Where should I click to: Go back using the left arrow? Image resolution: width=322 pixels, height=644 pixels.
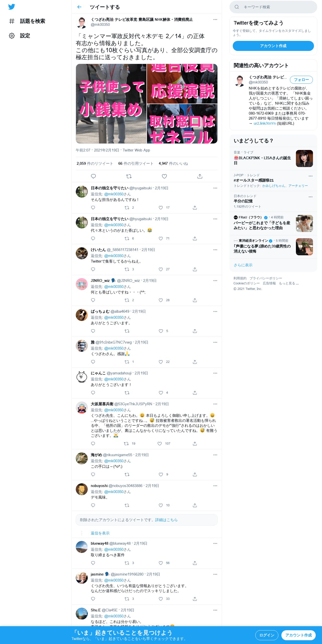(79, 7)
